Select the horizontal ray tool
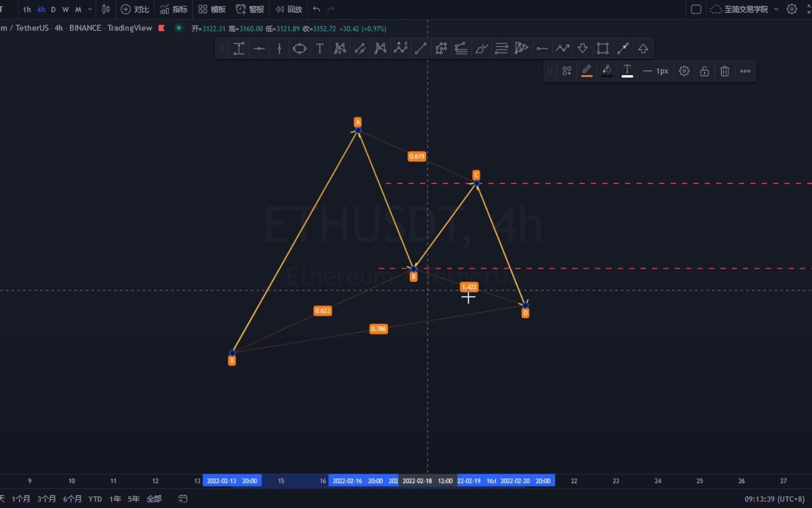The width and height of the screenshot is (812, 508). coord(542,48)
